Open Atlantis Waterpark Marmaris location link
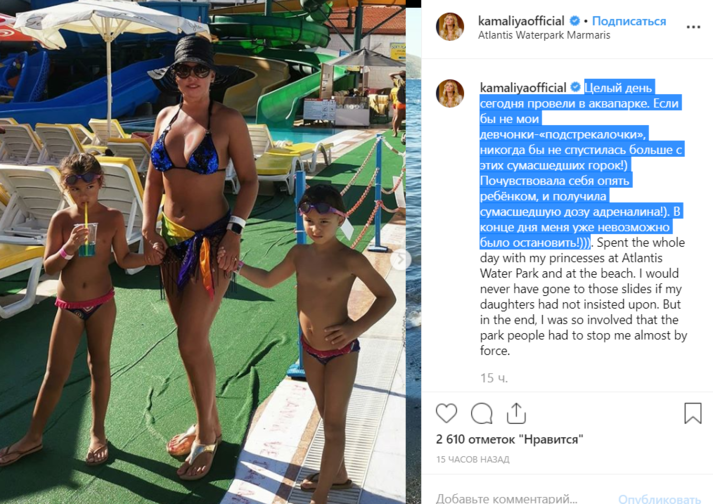713x504 pixels. (x=544, y=35)
